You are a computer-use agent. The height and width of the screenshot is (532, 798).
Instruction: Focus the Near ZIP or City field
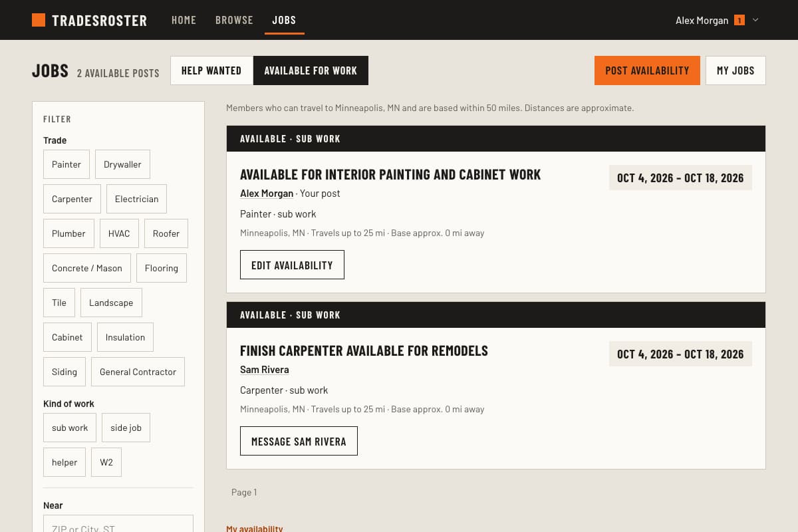tap(118, 525)
